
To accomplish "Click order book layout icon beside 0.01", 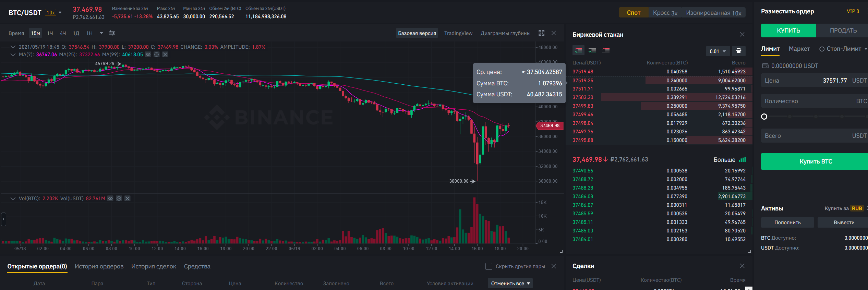I will [738, 51].
